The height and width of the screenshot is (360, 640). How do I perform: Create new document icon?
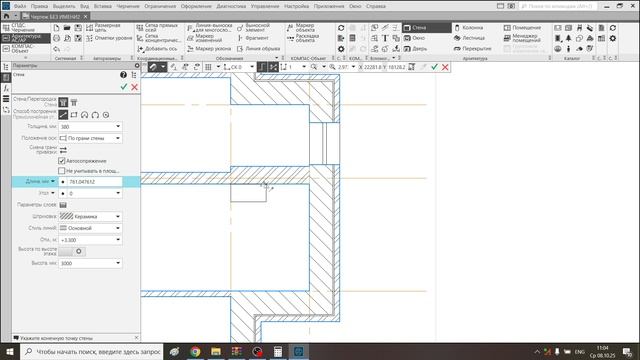coord(56,28)
